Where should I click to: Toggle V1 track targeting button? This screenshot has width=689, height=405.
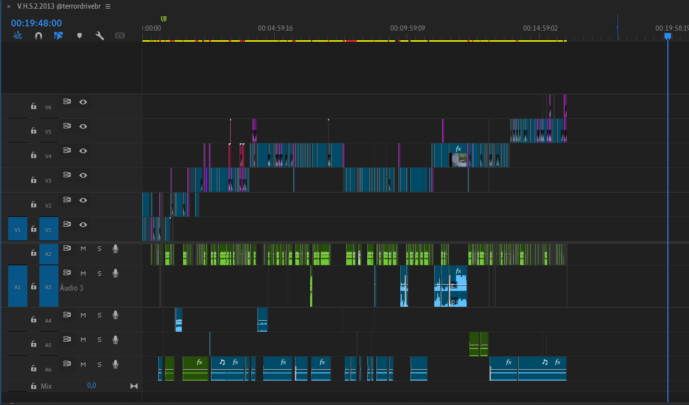(49, 229)
